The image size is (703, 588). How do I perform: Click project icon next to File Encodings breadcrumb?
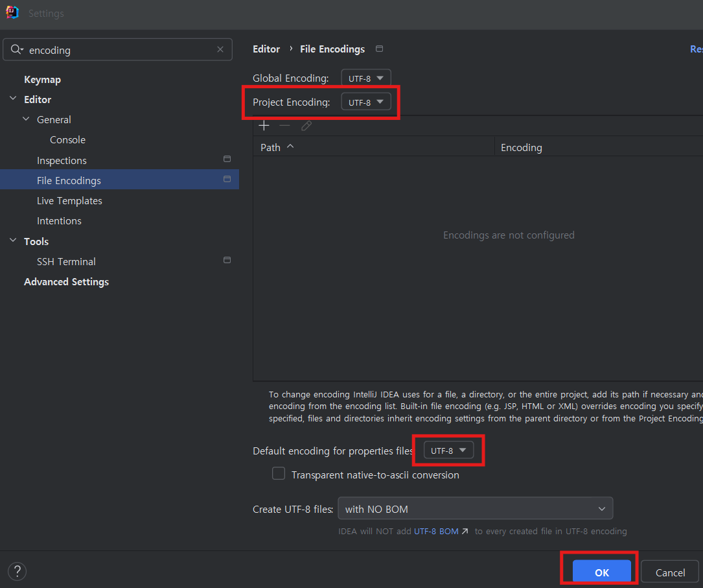click(x=379, y=49)
